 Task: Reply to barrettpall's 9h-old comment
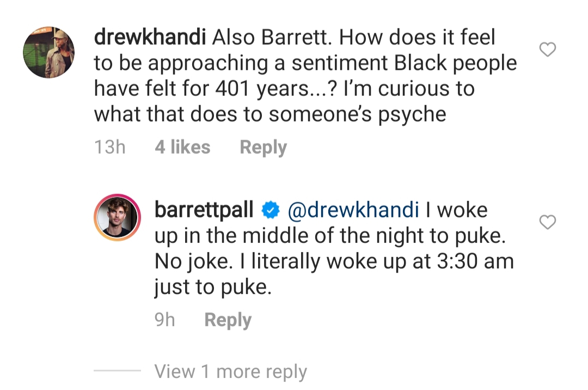(x=228, y=320)
